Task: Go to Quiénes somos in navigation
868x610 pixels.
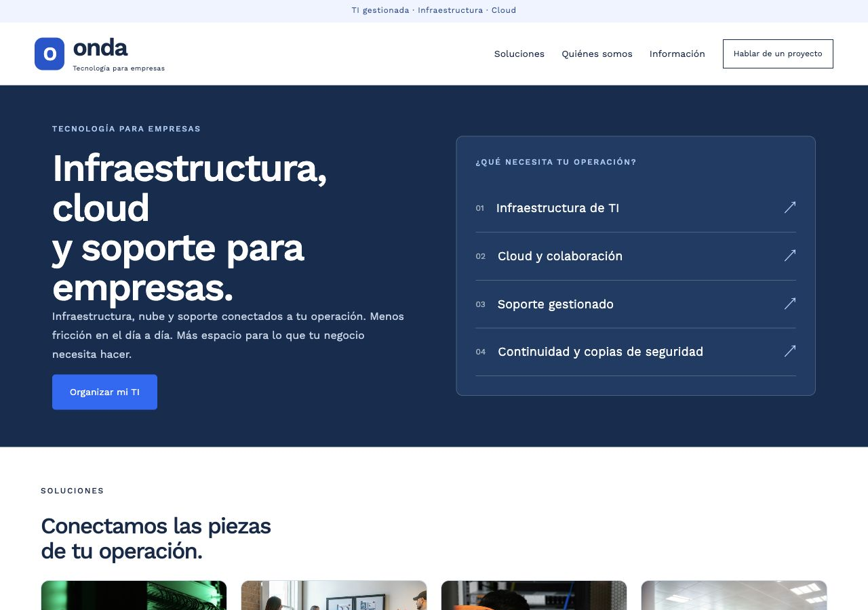Action: 597,54
